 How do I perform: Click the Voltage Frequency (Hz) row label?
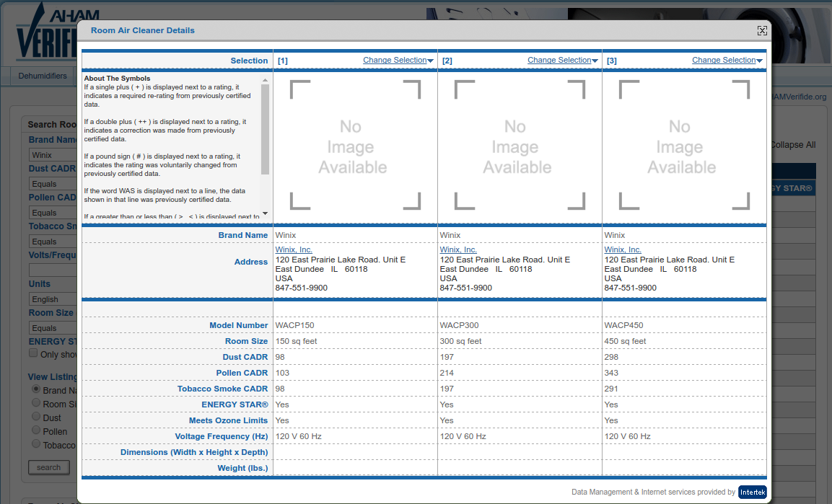(x=222, y=437)
